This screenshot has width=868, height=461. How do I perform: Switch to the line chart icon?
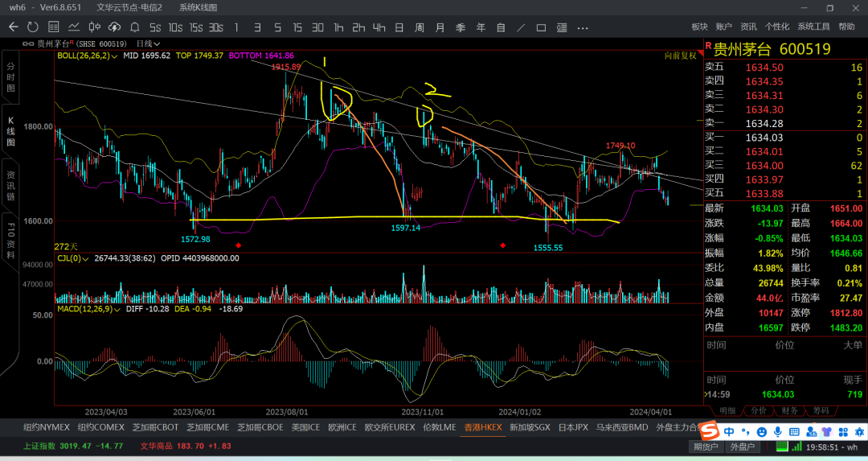(x=74, y=27)
